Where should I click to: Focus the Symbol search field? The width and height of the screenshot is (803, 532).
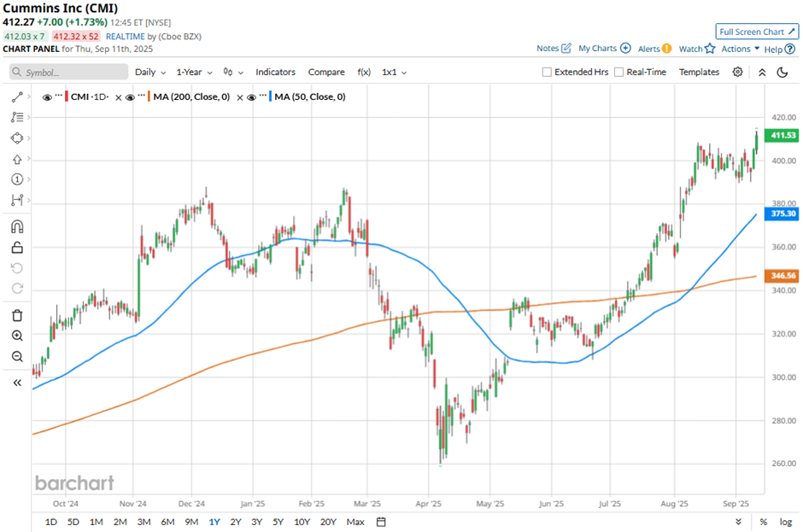click(x=68, y=73)
